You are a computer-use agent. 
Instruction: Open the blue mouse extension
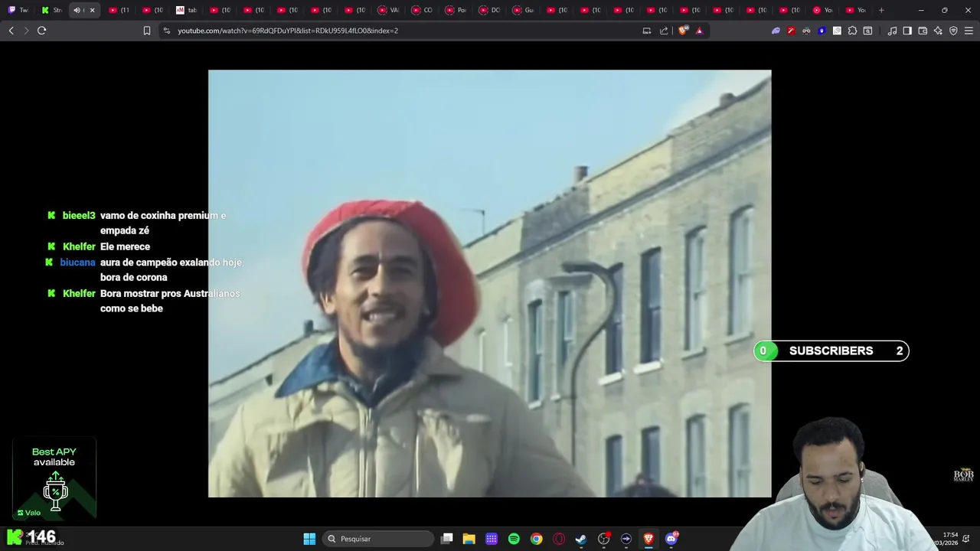(x=822, y=31)
